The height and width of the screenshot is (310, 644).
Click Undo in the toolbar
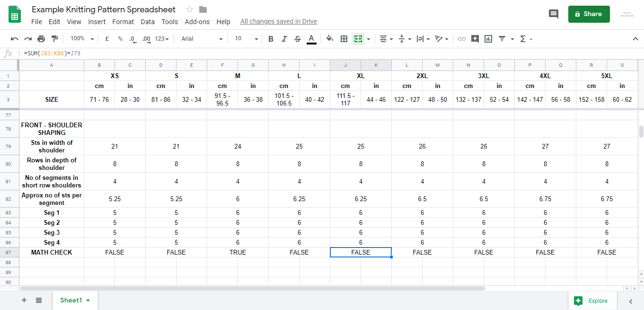15,39
